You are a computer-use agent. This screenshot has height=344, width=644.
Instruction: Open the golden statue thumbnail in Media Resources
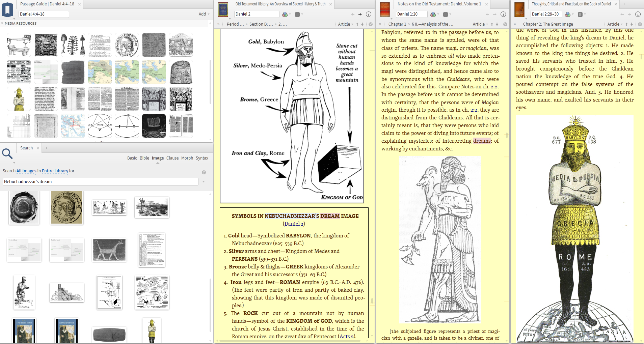(19, 99)
